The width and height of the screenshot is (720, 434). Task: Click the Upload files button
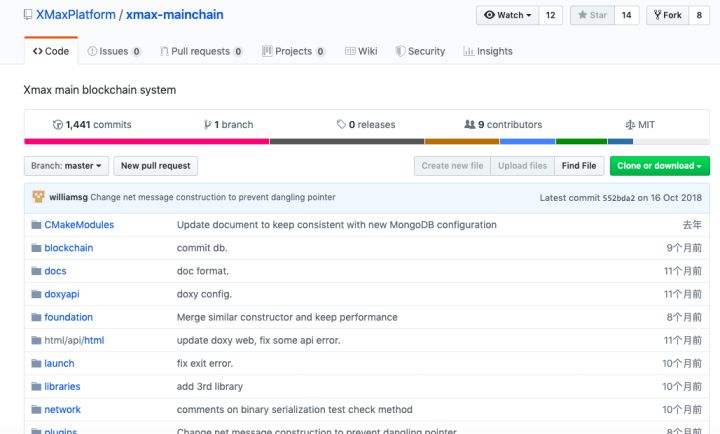pos(523,166)
